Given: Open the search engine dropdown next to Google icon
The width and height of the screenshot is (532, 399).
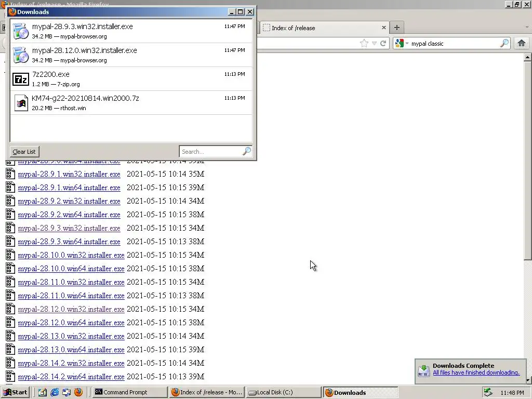Looking at the screenshot, I should (x=407, y=44).
